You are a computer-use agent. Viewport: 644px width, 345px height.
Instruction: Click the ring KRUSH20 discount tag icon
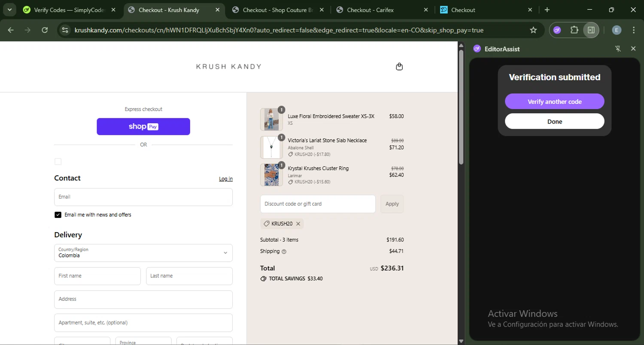coord(291,182)
